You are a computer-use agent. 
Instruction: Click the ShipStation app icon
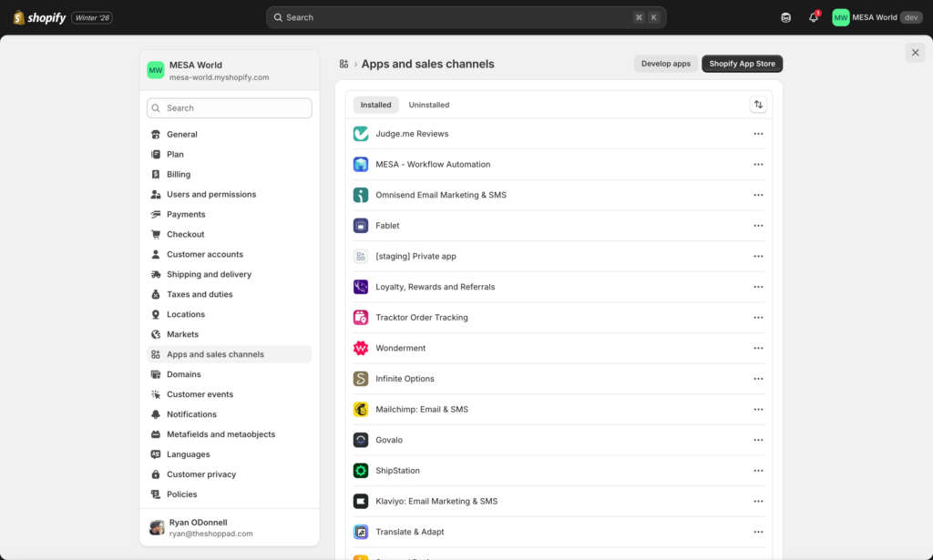361,470
